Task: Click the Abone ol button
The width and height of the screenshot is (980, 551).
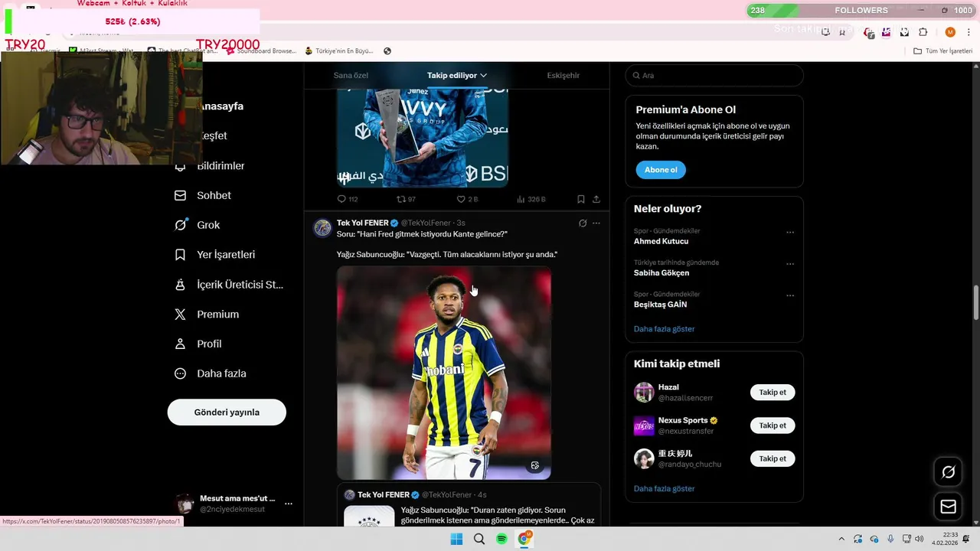Action: click(661, 170)
